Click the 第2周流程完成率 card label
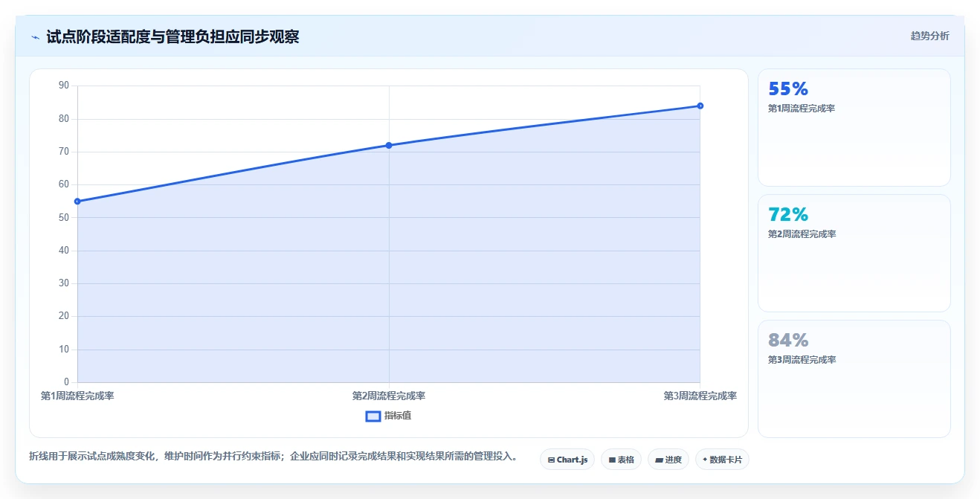This screenshot has height=499, width=980. [802, 234]
